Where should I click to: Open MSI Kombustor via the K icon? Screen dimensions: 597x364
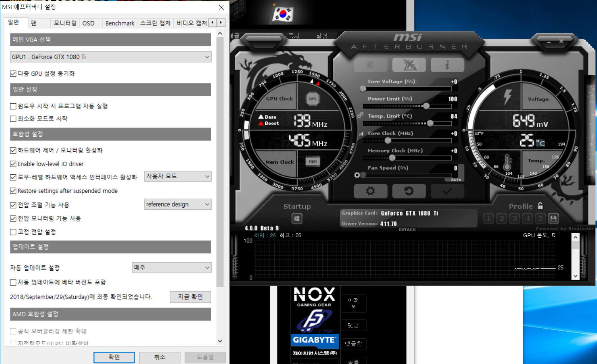[x=370, y=65]
